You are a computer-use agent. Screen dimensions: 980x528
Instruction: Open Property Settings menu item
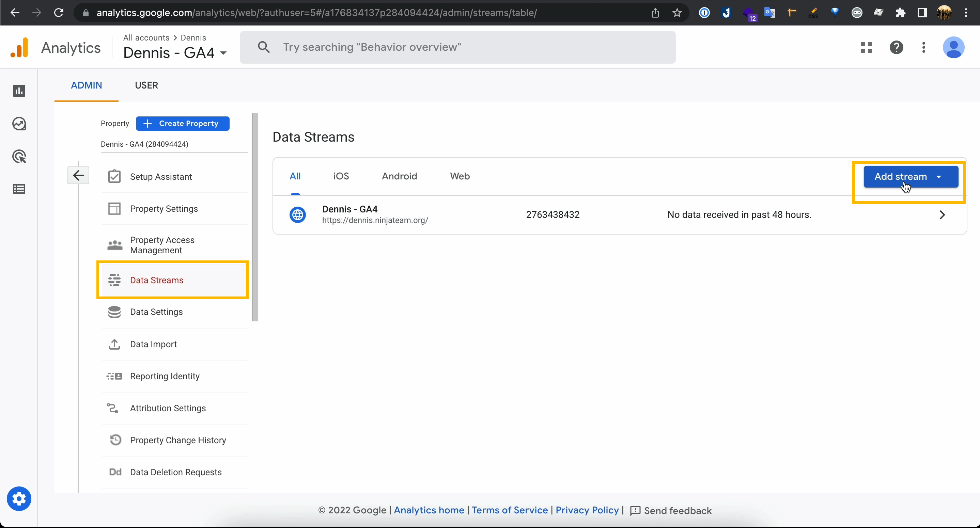tap(175, 209)
